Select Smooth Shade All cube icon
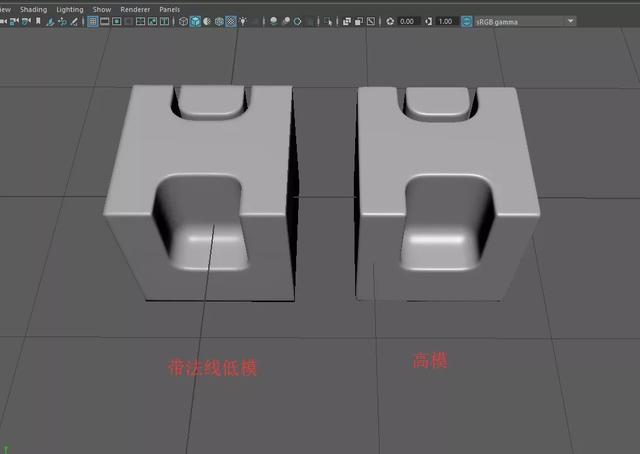Screen dimensions: 640x454 (195, 21)
